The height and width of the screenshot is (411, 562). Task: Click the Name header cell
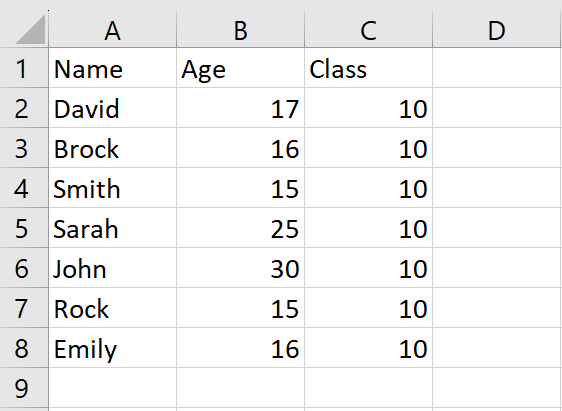[113, 68]
